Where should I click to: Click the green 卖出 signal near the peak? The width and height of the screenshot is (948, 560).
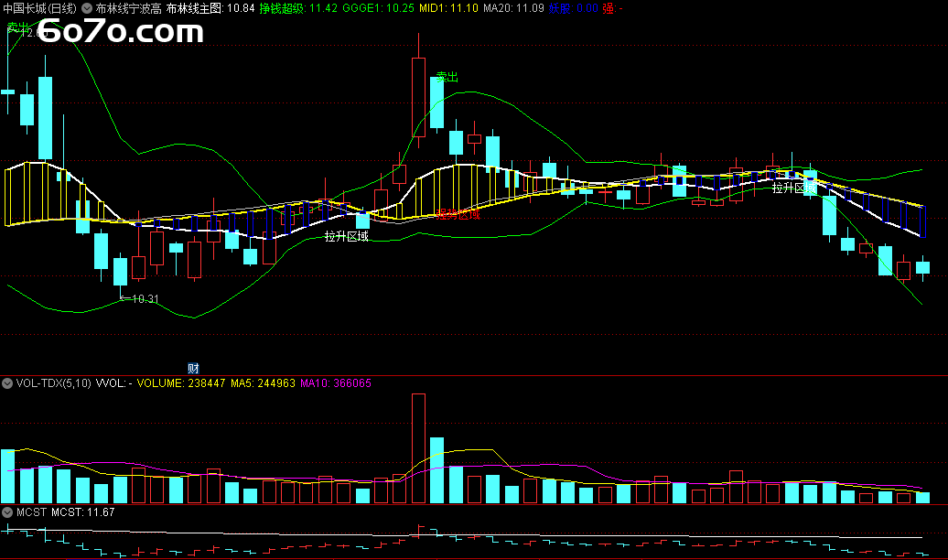[x=447, y=78]
